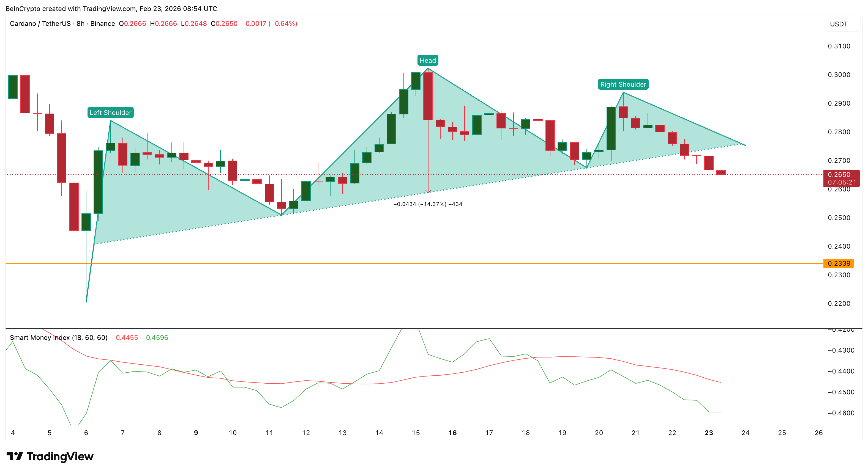Select the date 16 on time axis
The height and width of the screenshot is (473, 868).
452,433
